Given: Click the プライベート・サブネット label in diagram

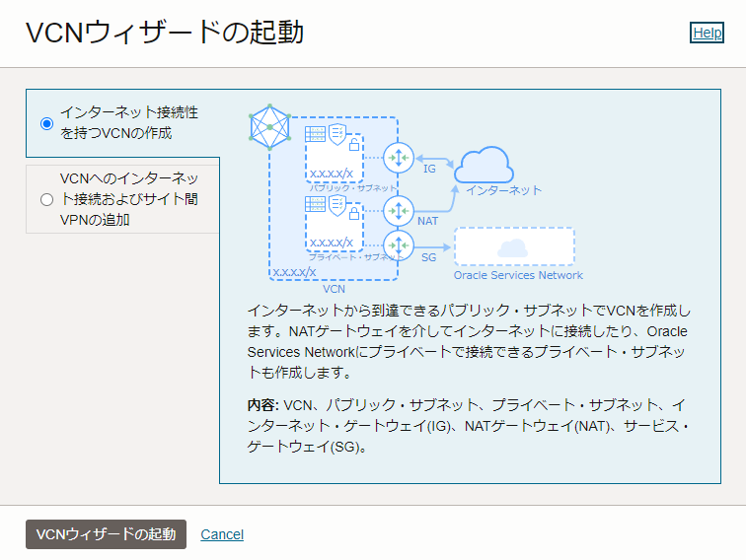Looking at the screenshot, I should click(355, 257).
